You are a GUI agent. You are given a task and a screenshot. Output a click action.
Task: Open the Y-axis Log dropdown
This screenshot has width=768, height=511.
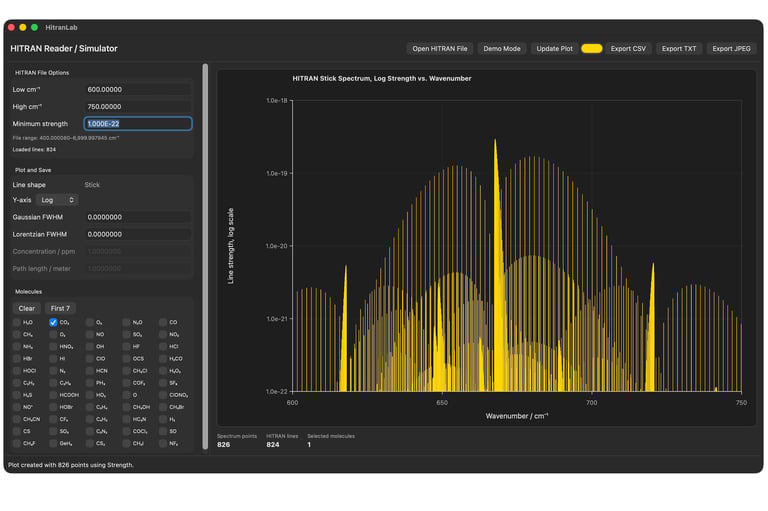tap(57, 200)
